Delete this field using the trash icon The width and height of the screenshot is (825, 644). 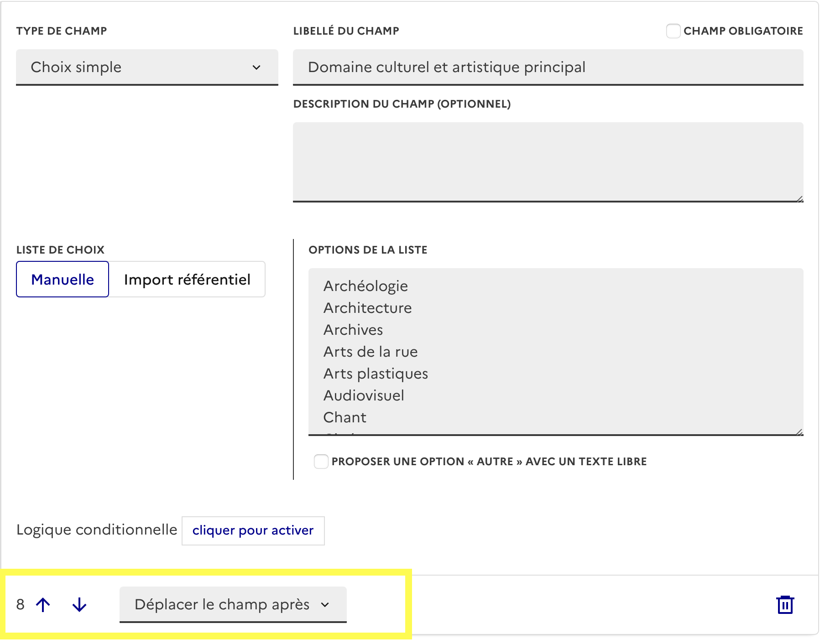click(x=785, y=605)
